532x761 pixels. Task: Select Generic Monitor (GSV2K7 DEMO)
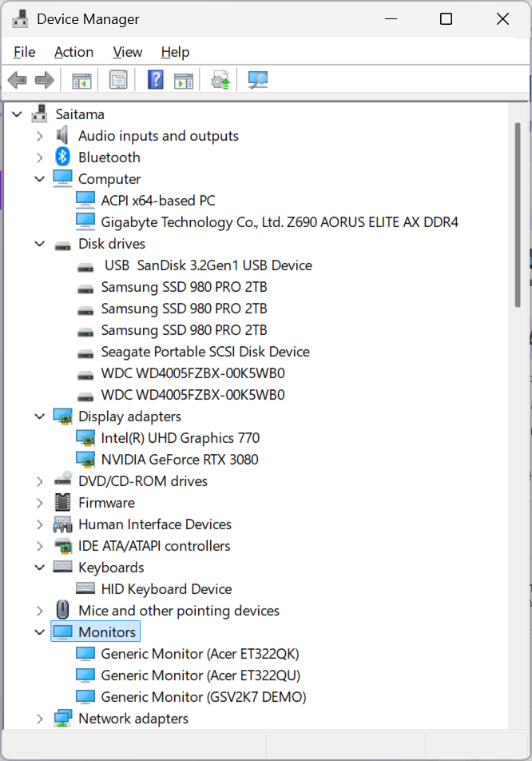click(203, 697)
